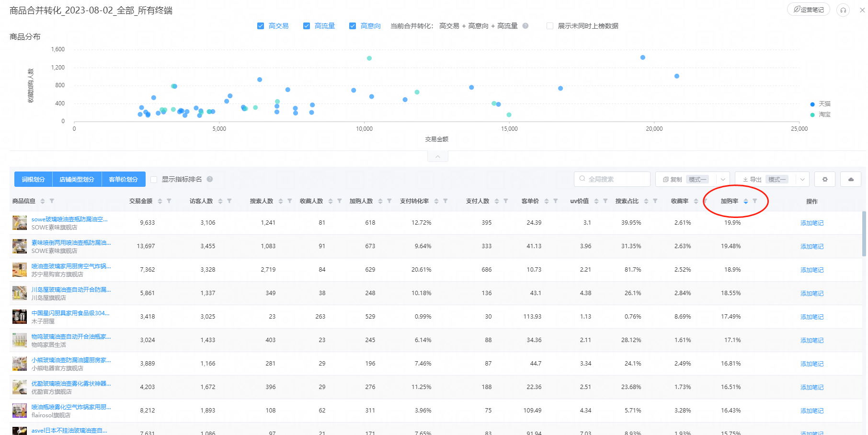Click help icon beside 显示指标排名
Viewport: 868px width, 435px height.
[210, 179]
